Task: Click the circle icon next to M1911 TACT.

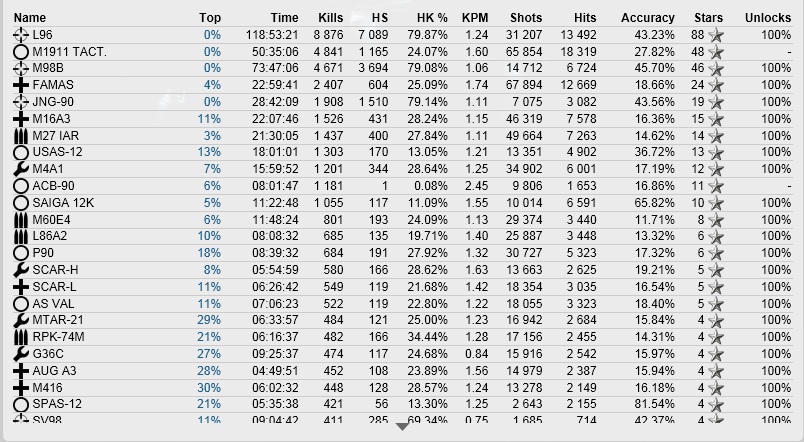Action: [21, 52]
